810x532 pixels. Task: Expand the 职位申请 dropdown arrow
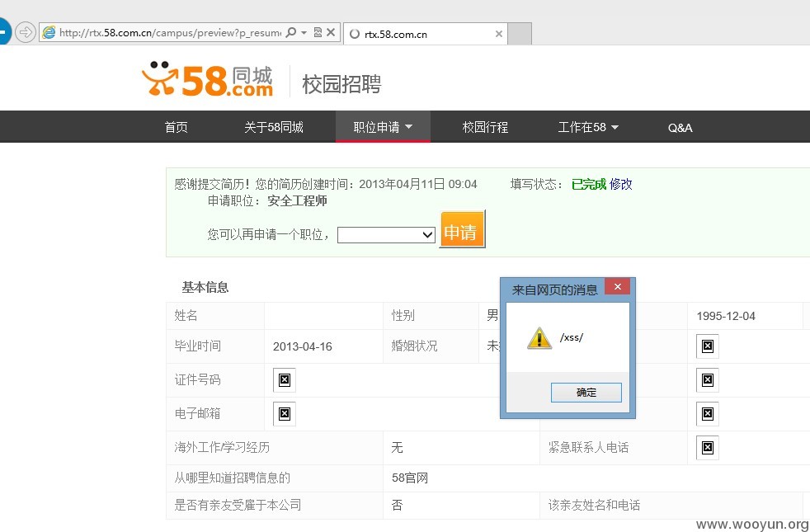coord(408,126)
